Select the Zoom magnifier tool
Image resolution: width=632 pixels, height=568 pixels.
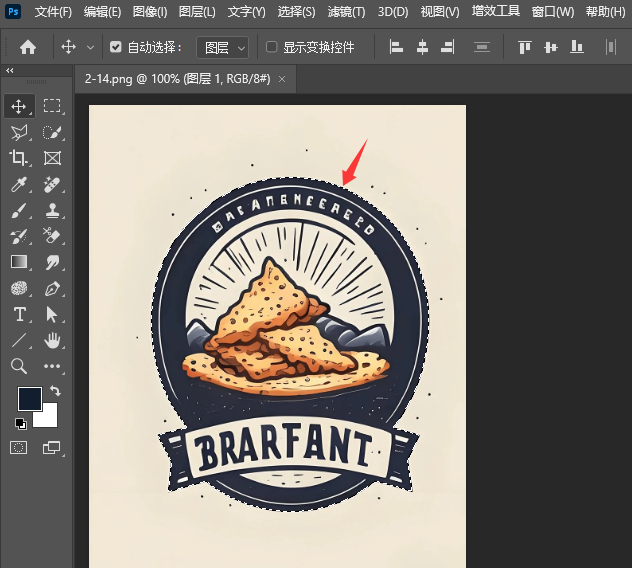(19, 367)
